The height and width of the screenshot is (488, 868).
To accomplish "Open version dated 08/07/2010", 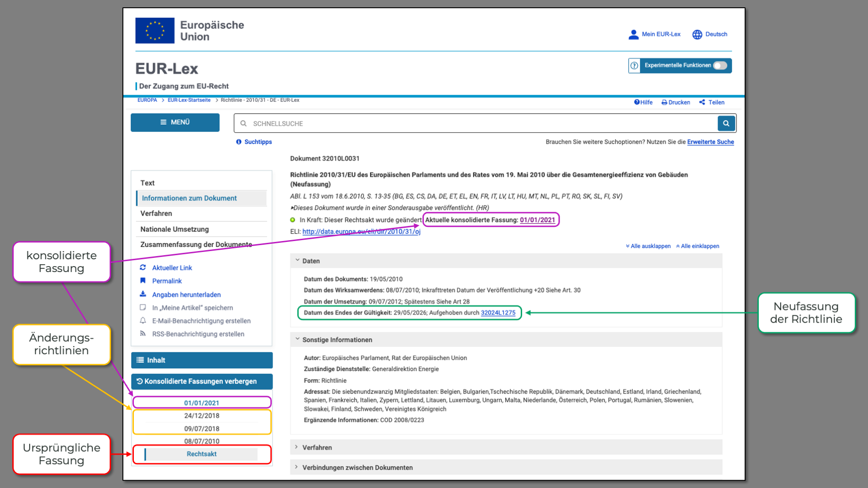I will [x=201, y=441].
